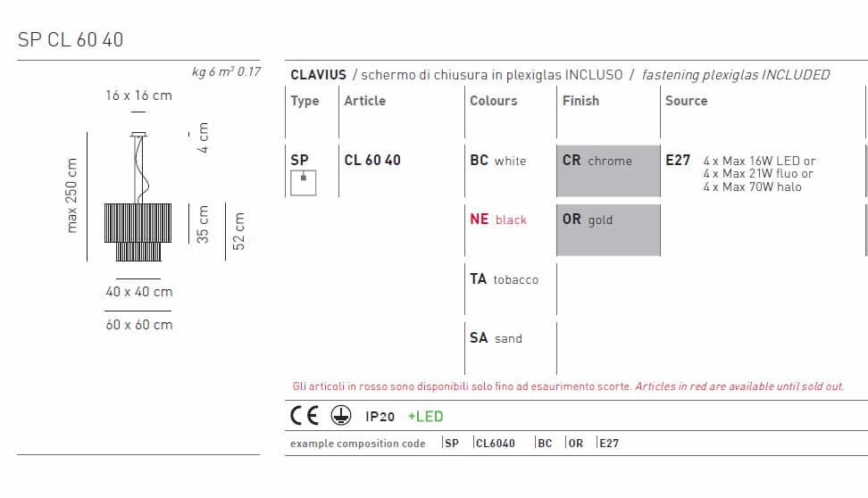Click CL6040 in example composition code

pos(495,444)
